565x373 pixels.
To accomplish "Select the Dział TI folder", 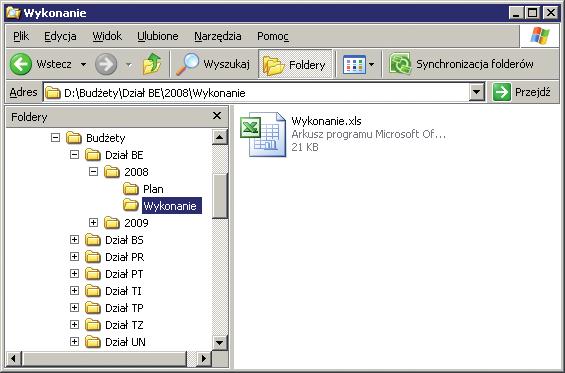I will [123, 291].
